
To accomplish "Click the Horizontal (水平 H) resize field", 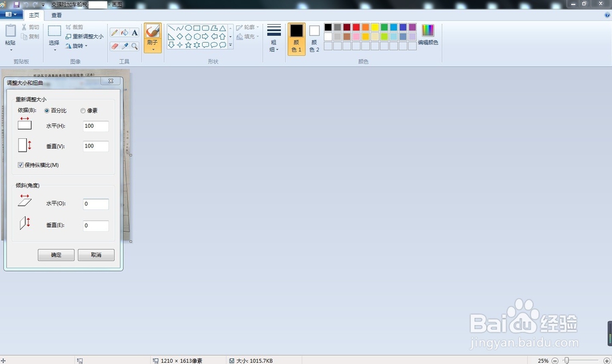I will pos(95,126).
